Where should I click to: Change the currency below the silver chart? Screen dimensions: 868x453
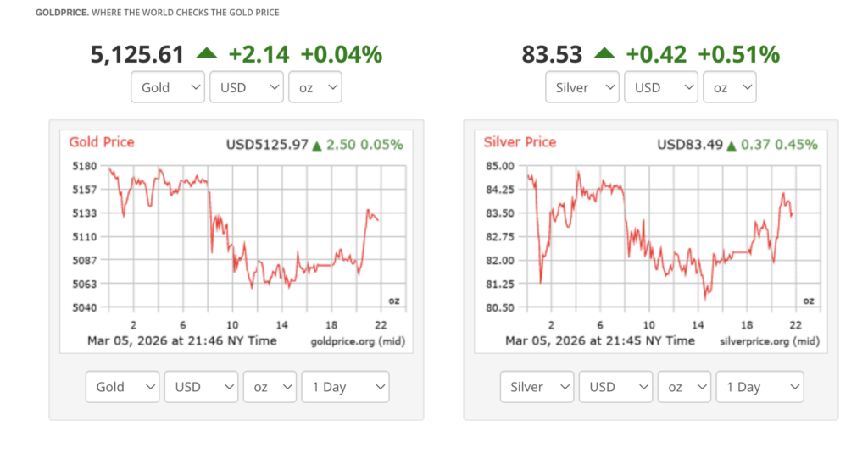tap(615, 387)
